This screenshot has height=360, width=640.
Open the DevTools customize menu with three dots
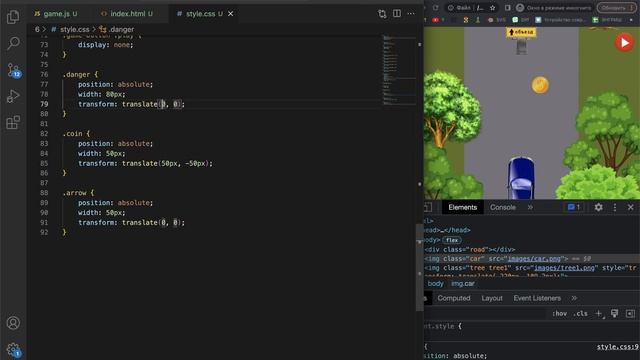pos(615,207)
